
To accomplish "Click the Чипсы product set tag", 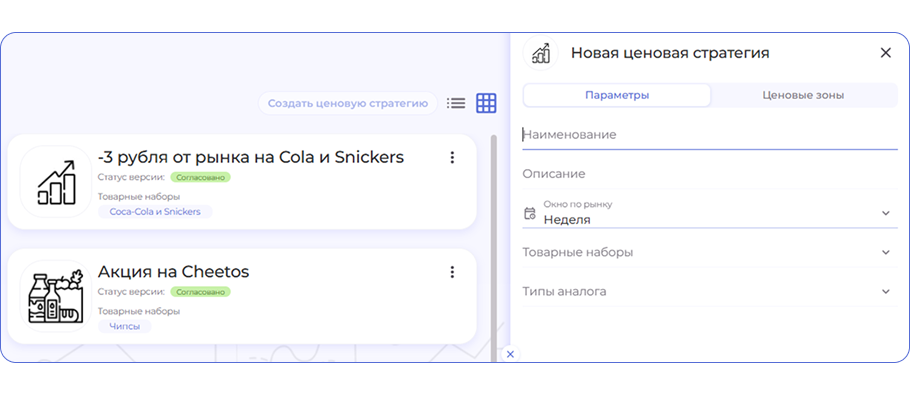I will point(125,326).
